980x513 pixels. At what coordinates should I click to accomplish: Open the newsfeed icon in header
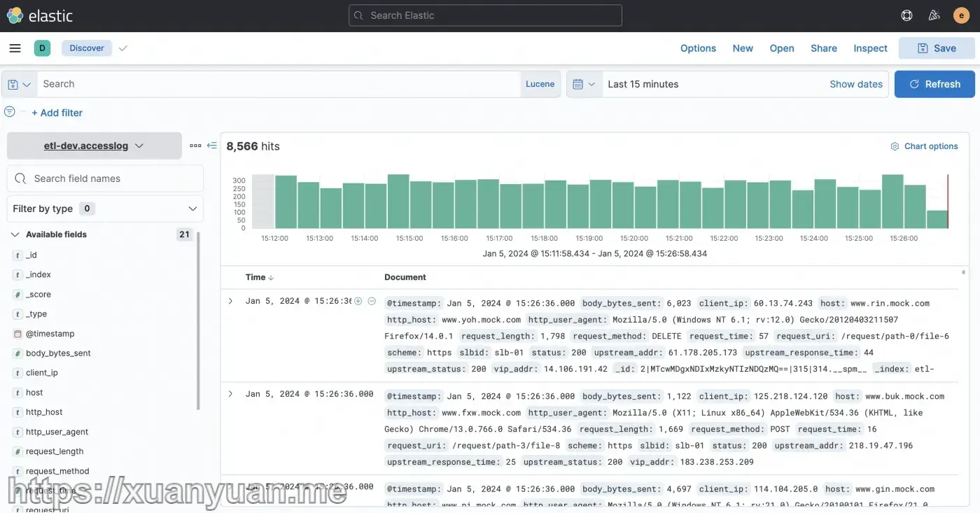tap(934, 15)
